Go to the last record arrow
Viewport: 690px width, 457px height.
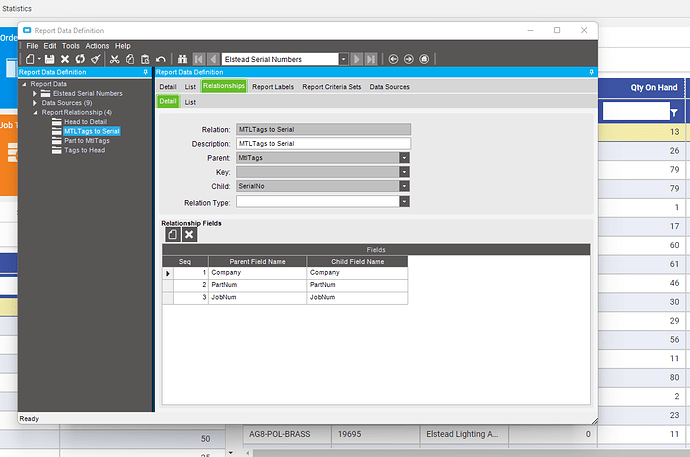[x=371, y=59]
